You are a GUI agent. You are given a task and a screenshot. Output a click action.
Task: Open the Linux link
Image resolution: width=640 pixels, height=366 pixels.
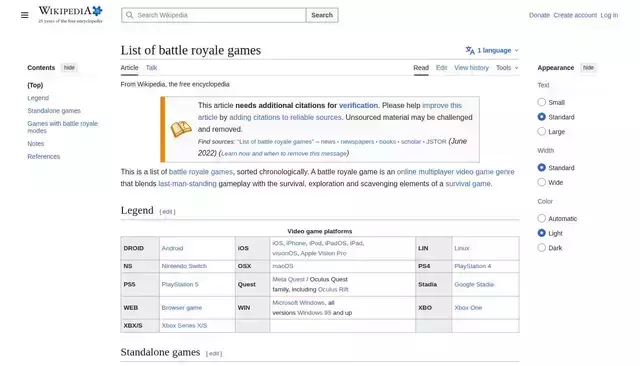coord(462,248)
